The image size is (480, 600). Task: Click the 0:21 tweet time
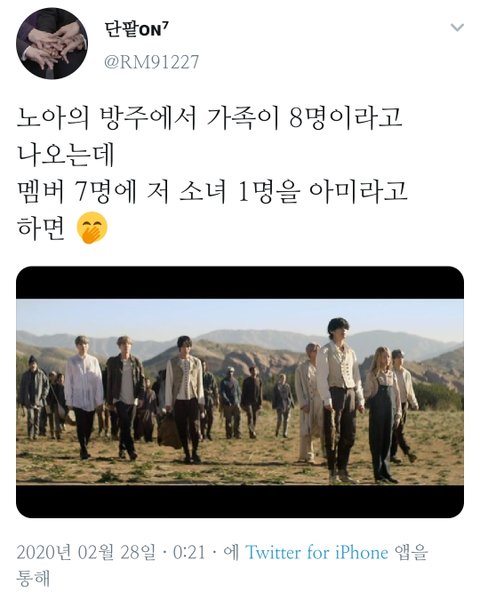click(189, 553)
